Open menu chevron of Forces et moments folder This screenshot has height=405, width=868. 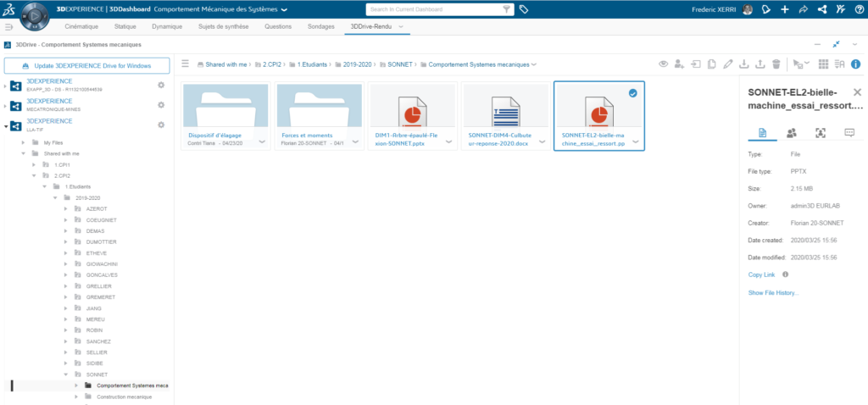[356, 141]
